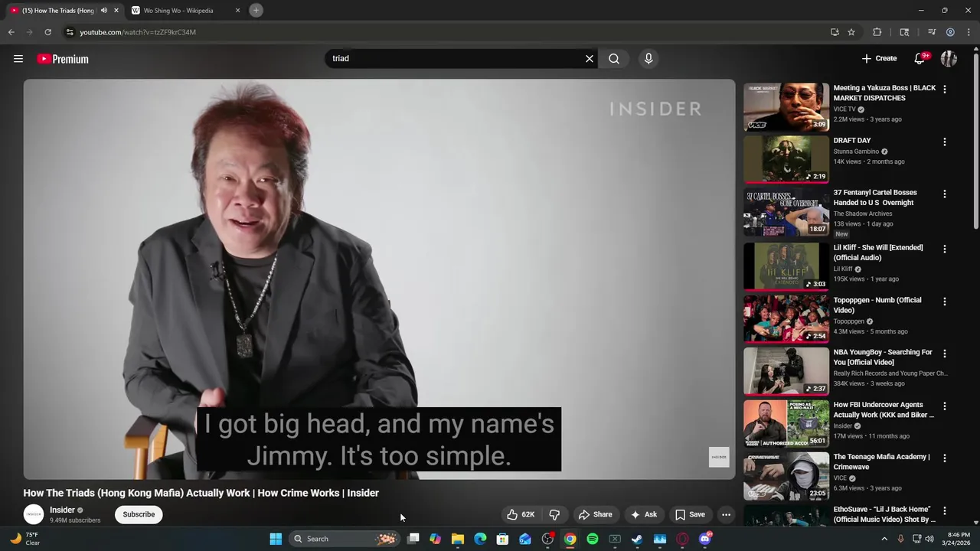Open options for 'NBA YoungBoy - Searching For You'
980x551 pixels.
[x=945, y=354]
